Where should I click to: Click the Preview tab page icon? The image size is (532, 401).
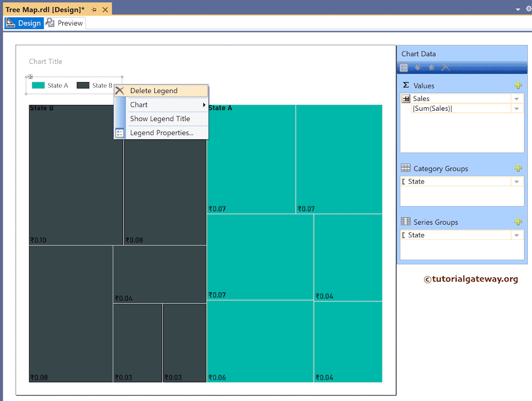50,23
